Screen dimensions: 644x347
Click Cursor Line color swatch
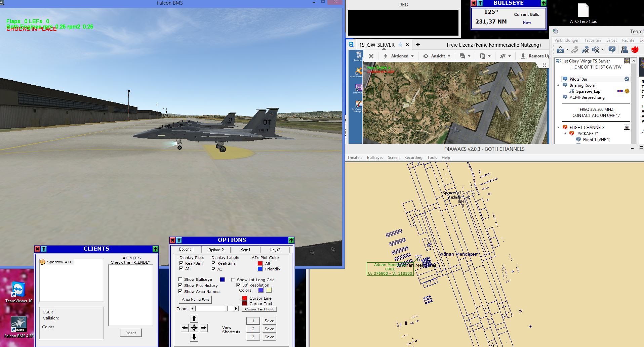[244, 298]
